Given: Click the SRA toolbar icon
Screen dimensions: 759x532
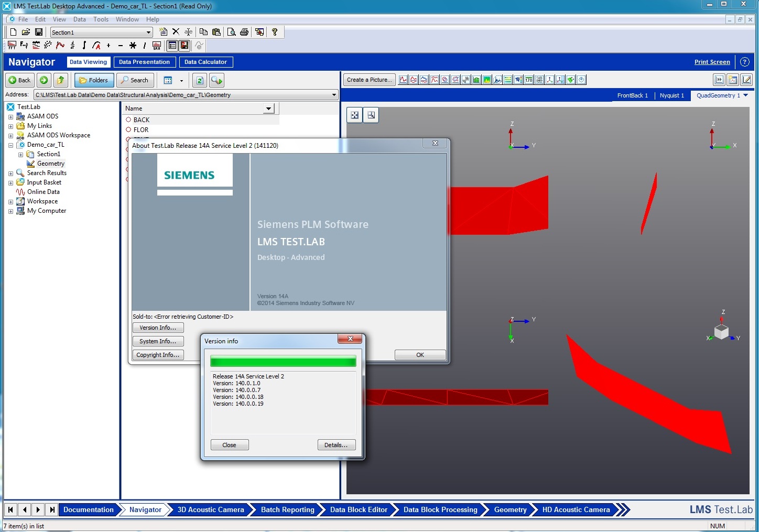Looking at the screenshot, I should click(x=156, y=46).
